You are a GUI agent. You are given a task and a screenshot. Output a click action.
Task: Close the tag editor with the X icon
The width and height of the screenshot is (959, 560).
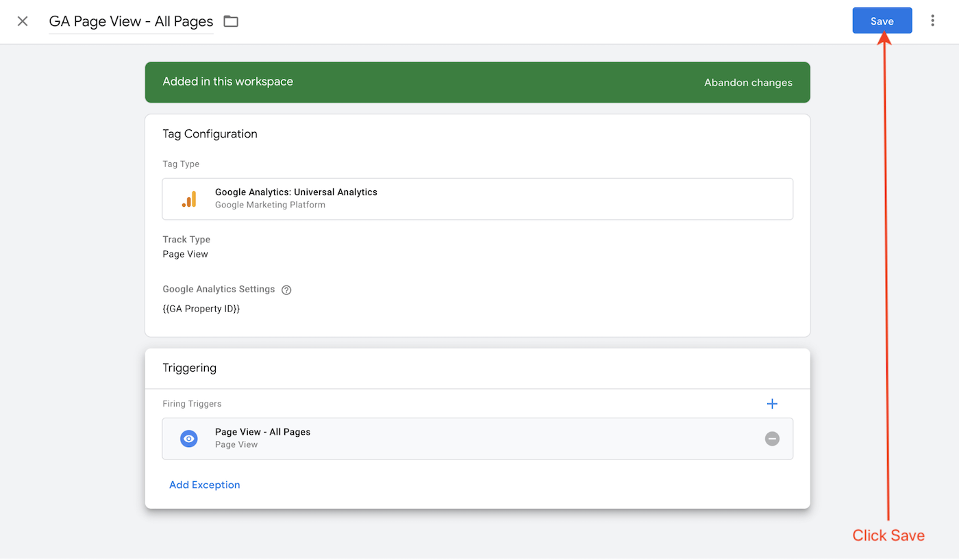click(x=23, y=21)
